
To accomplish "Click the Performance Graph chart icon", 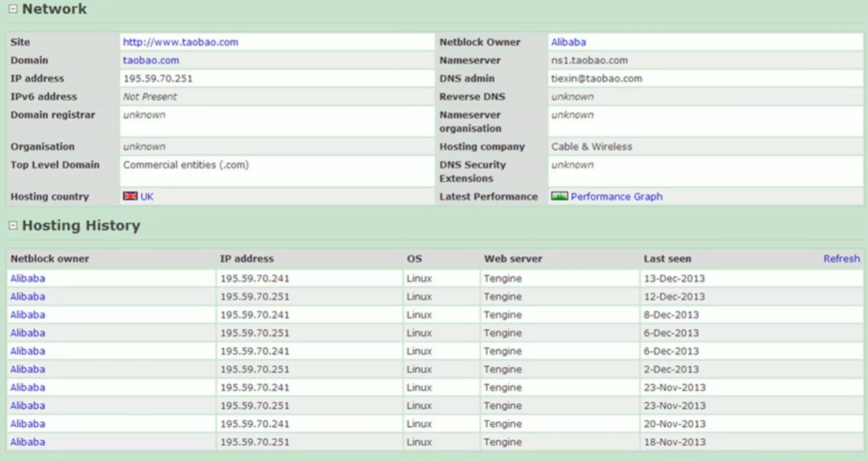I will pos(560,196).
